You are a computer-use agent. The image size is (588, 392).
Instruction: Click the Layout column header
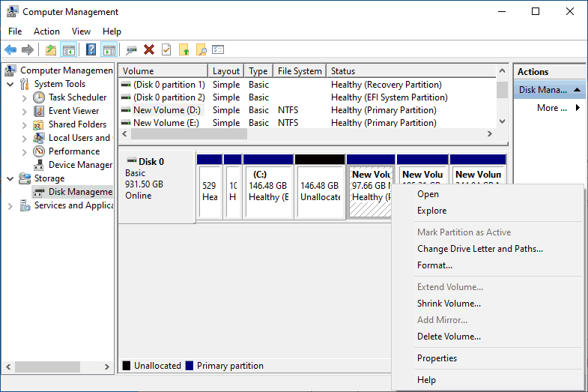pyautogui.click(x=225, y=71)
